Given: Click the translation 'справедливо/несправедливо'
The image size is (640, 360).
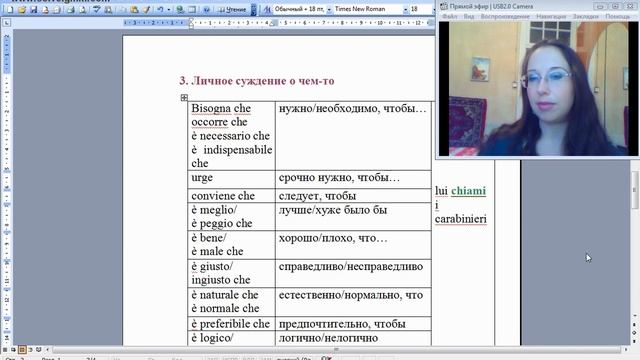Looking at the screenshot, I should click(x=351, y=267).
